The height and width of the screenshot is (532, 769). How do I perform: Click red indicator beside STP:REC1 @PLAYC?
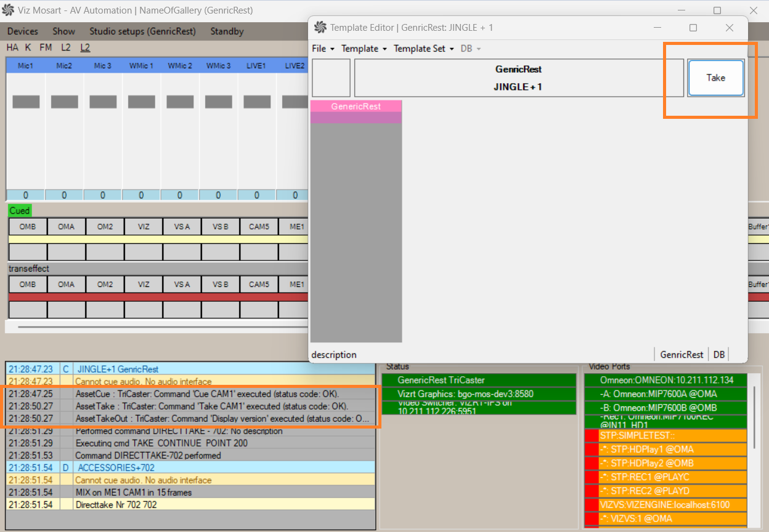pyautogui.click(x=592, y=477)
